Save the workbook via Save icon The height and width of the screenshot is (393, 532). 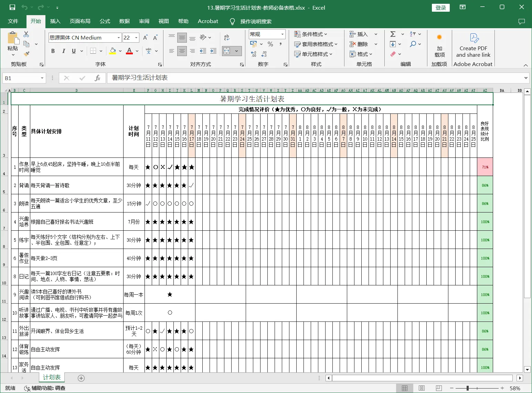[12, 7]
